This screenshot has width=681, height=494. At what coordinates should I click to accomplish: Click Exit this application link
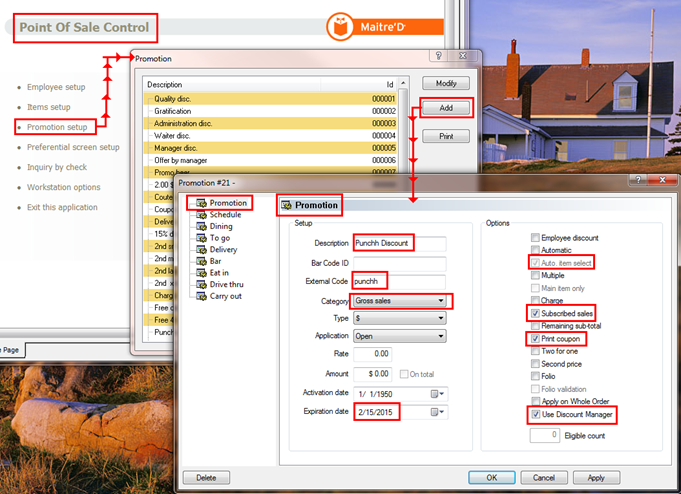pos(62,207)
